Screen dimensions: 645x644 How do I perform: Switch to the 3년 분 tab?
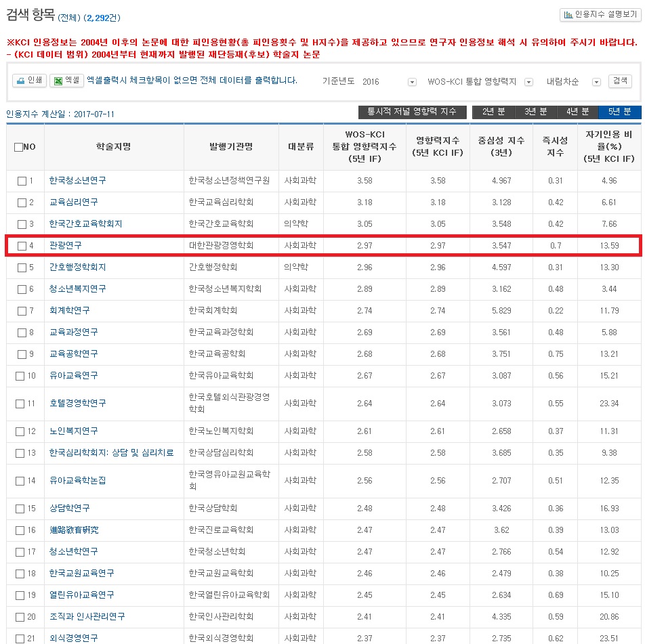click(535, 112)
